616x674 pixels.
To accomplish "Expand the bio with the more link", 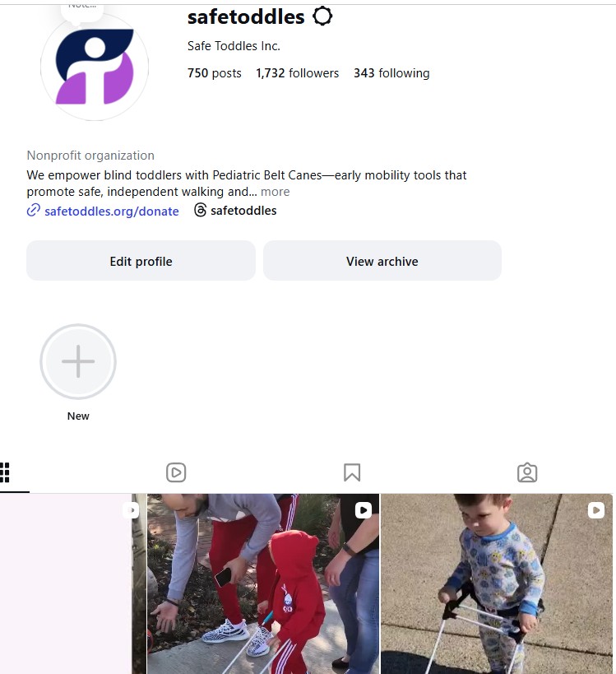I will [x=276, y=192].
